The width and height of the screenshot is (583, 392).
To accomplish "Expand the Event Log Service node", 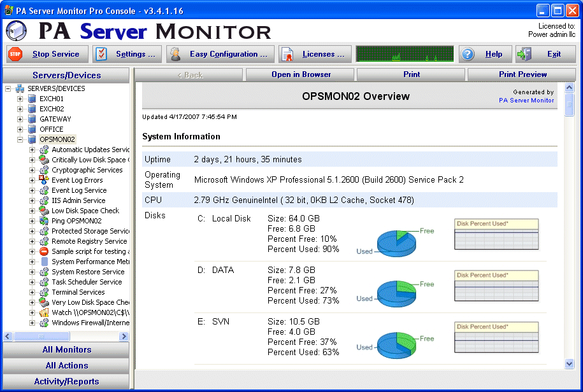I will (32, 190).
